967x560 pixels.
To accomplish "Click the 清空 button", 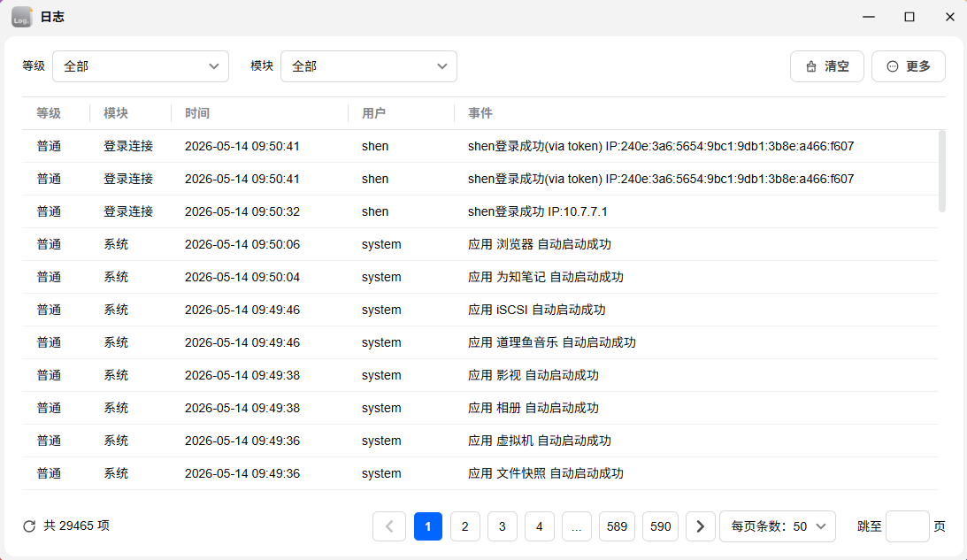I will pyautogui.click(x=827, y=66).
